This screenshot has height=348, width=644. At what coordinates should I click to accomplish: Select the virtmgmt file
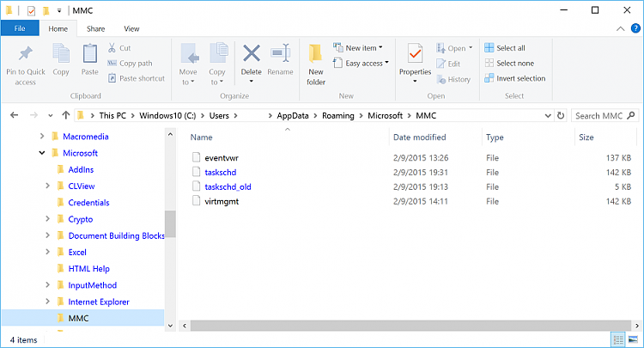222,201
